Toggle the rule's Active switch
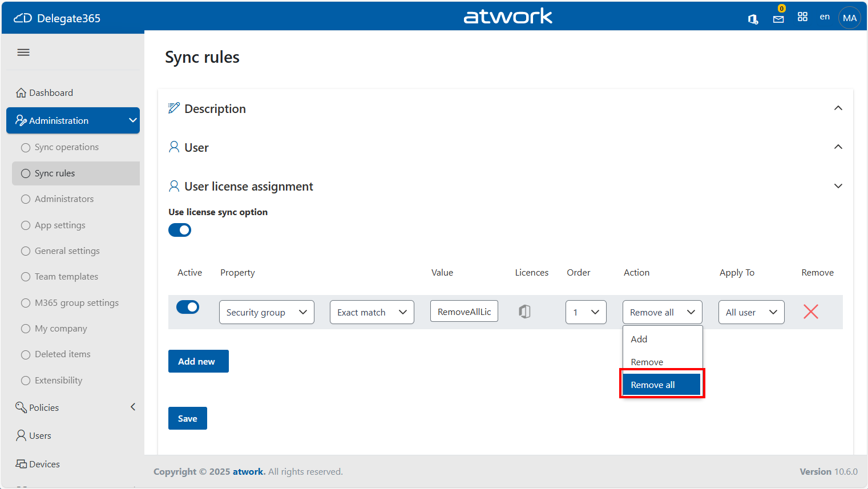This screenshot has height=489, width=868. coord(188,307)
